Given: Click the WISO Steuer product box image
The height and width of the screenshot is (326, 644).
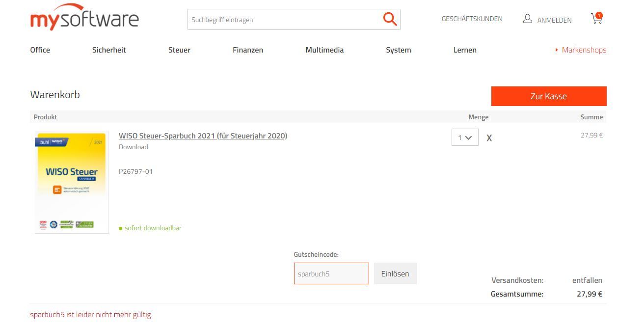Looking at the screenshot, I should coord(71,182).
